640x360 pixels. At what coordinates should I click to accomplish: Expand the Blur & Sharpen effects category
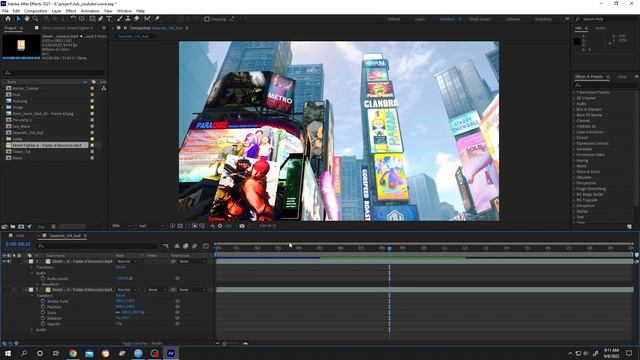[x=574, y=109]
